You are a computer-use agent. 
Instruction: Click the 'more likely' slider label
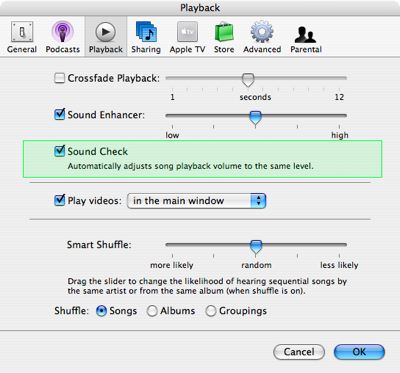[x=172, y=265]
